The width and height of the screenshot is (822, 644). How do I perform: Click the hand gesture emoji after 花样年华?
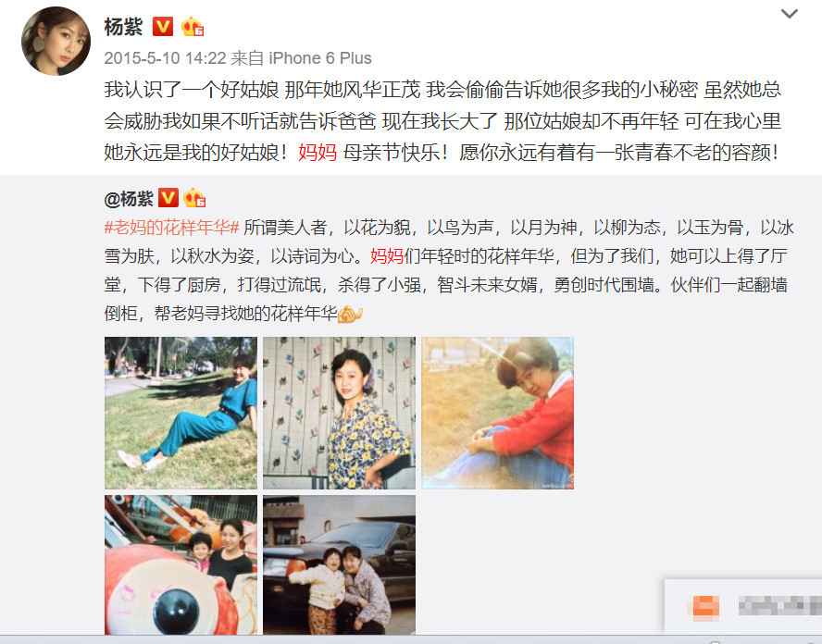pos(350,314)
